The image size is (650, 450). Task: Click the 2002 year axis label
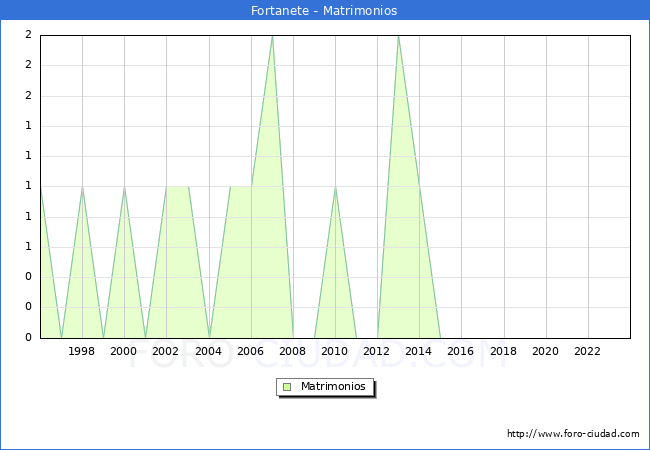pos(166,351)
